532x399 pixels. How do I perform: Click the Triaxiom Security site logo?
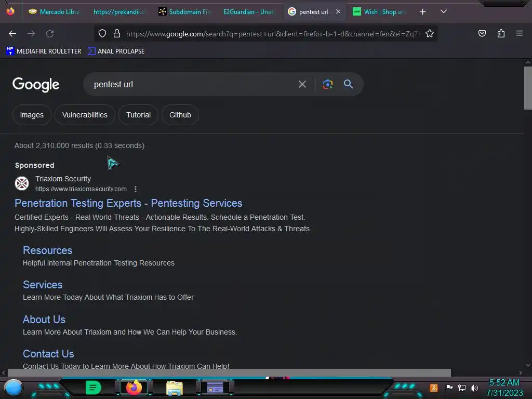[x=22, y=183]
